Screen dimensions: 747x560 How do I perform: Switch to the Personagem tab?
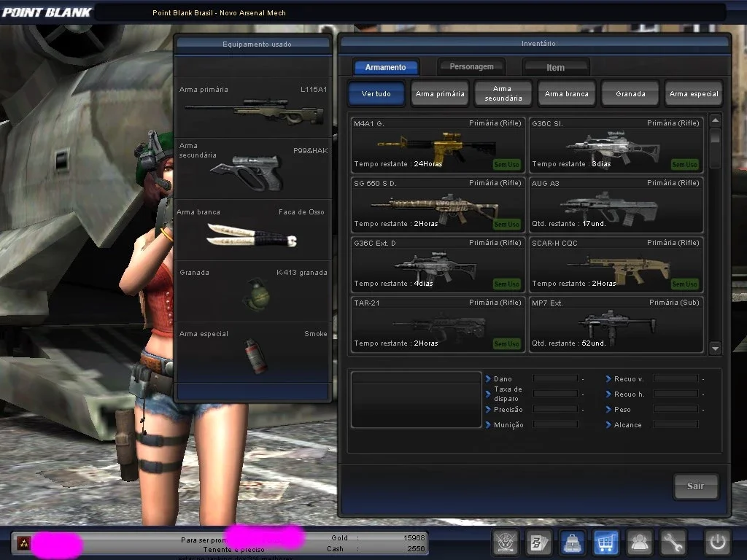click(x=471, y=66)
